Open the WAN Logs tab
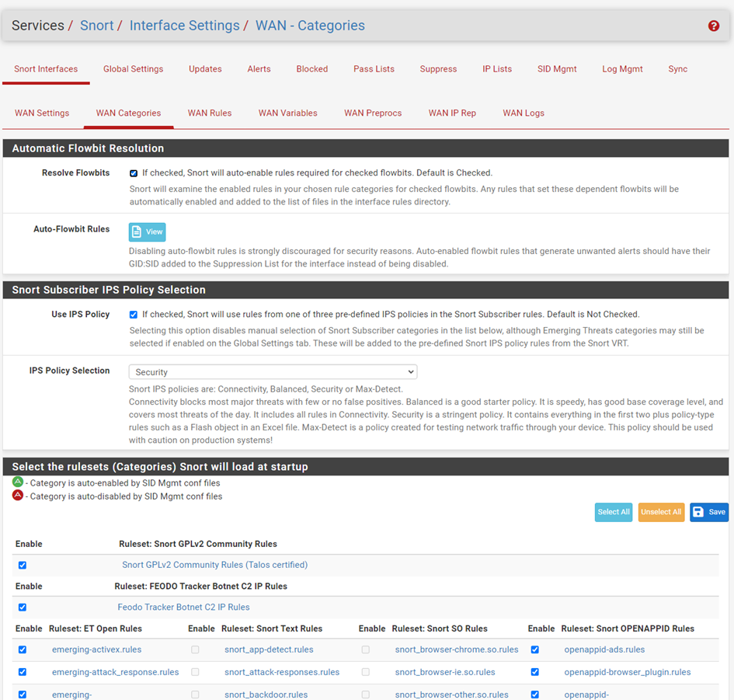This screenshot has width=734, height=700. 524,113
